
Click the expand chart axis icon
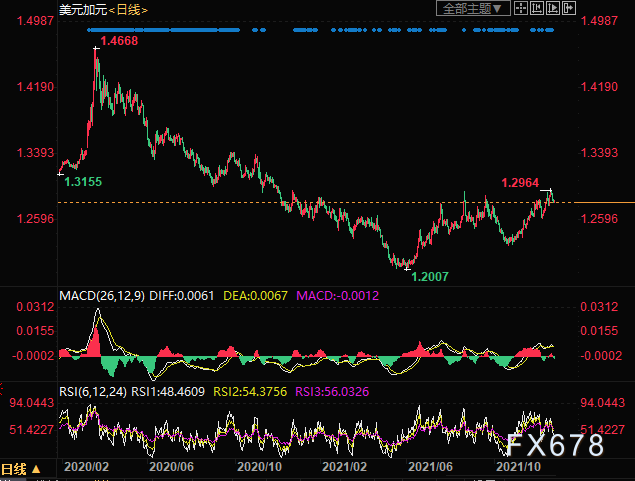[553, 9]
